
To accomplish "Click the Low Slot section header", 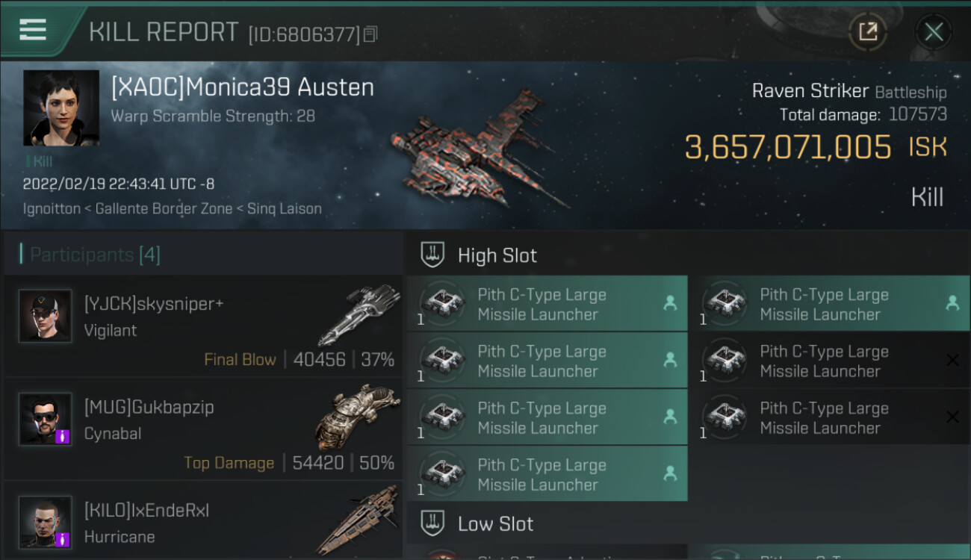I will (x=495, y=524).
